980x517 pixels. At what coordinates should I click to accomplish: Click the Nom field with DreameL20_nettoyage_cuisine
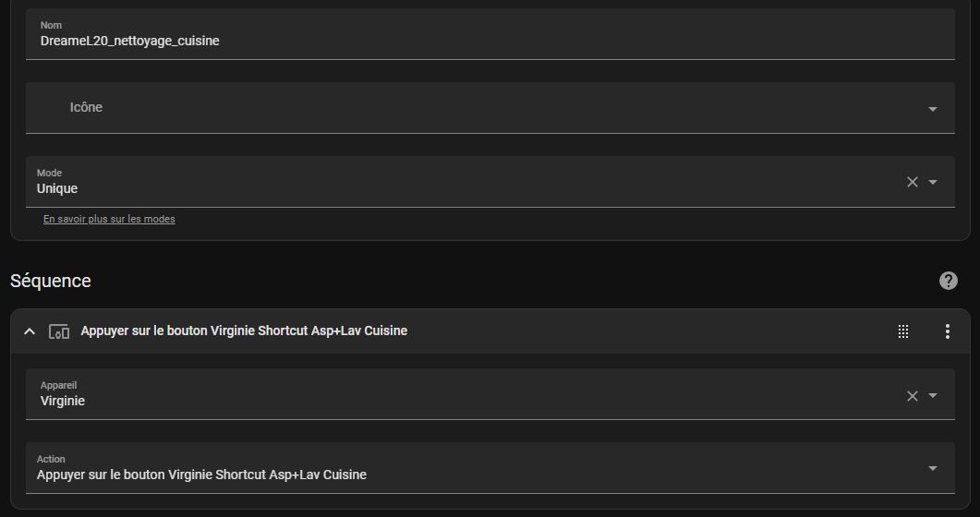(130, 41)
